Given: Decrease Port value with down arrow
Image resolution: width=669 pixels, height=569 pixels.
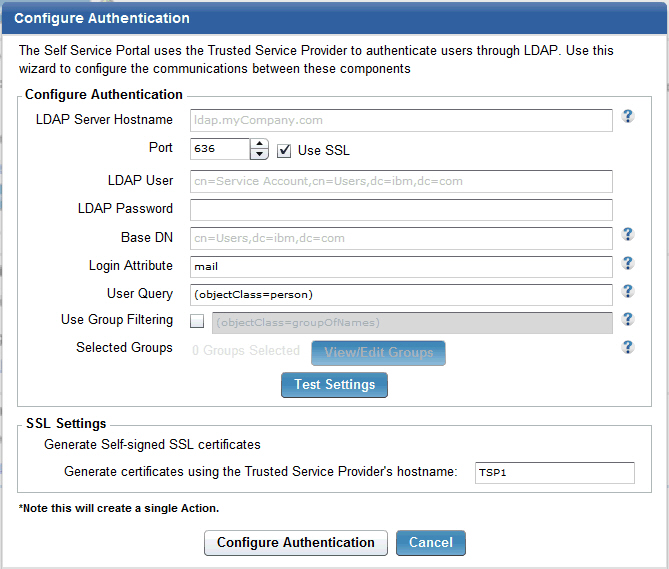Looking at the screenshot, I should point(260,155).
